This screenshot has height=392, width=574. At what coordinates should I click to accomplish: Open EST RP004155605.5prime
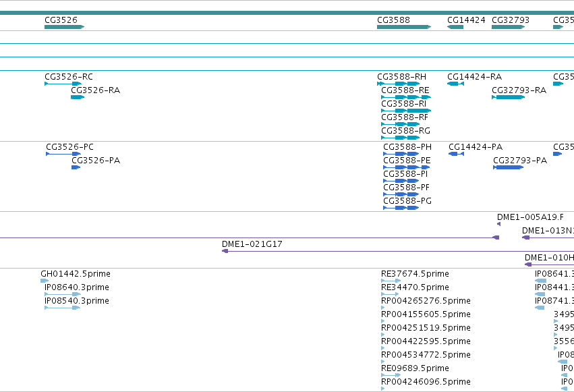click(426, 315)
